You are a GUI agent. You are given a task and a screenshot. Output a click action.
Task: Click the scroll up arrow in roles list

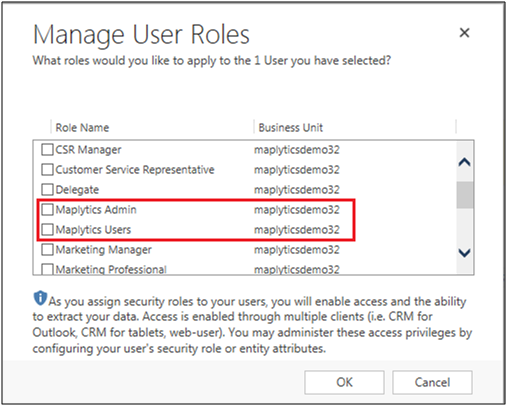(x=464, y=162)
